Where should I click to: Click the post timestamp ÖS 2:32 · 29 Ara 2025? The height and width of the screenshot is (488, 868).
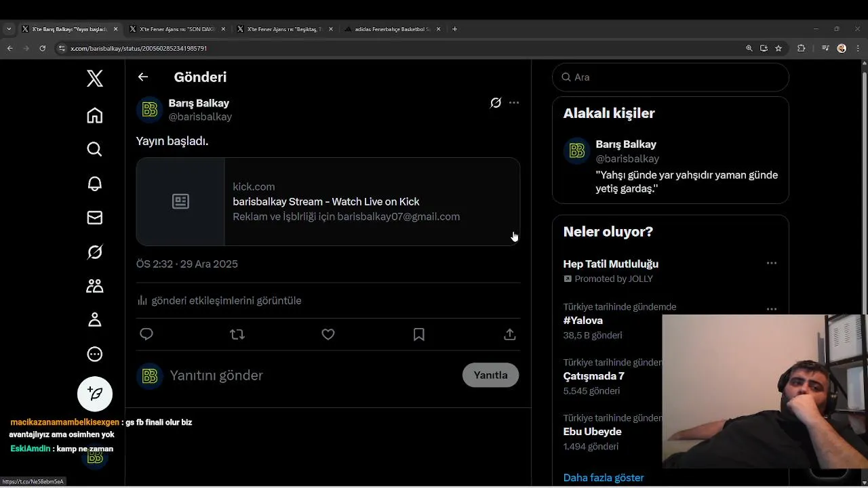[x=187, y=264]
